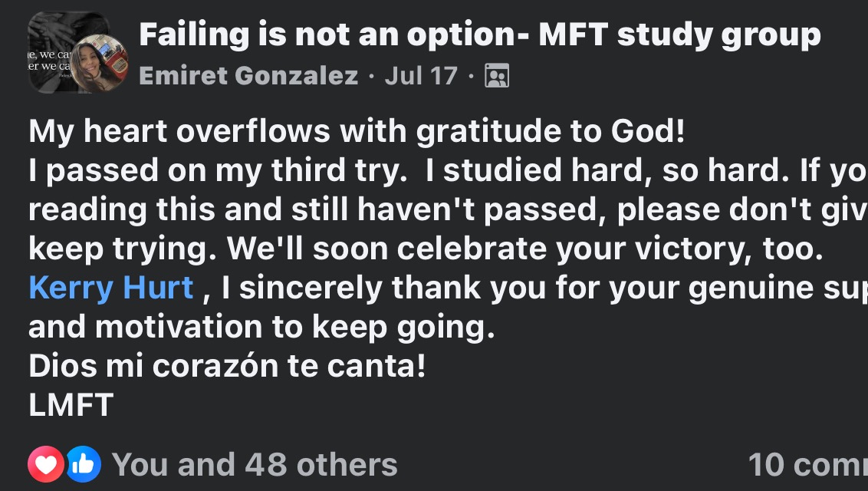Open Emiret Gonzalez's circular profile picture

(x=100, y=63)
